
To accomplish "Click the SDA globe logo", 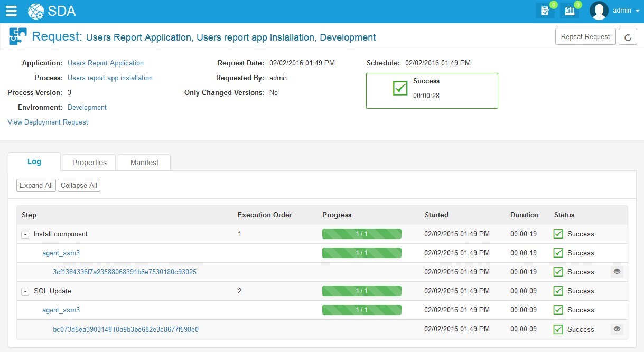I will pyautogui.click(x=36, y=11).
